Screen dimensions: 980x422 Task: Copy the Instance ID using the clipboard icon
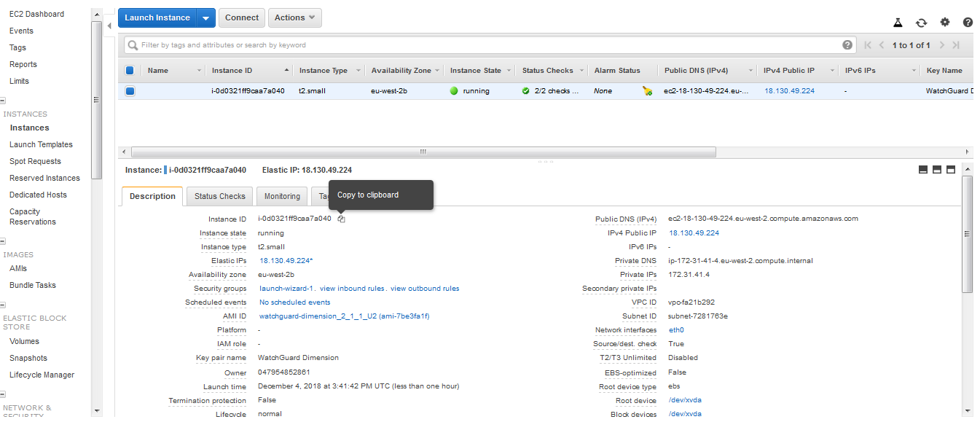340,218
